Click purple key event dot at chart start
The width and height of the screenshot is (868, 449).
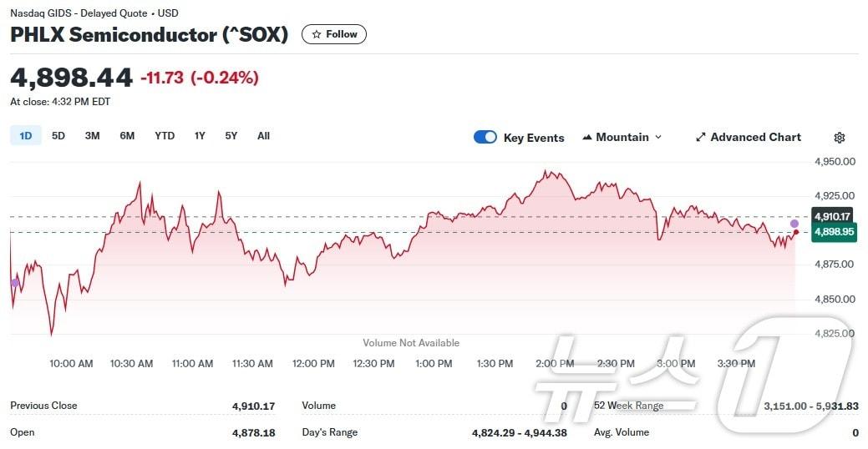[14, 283]
